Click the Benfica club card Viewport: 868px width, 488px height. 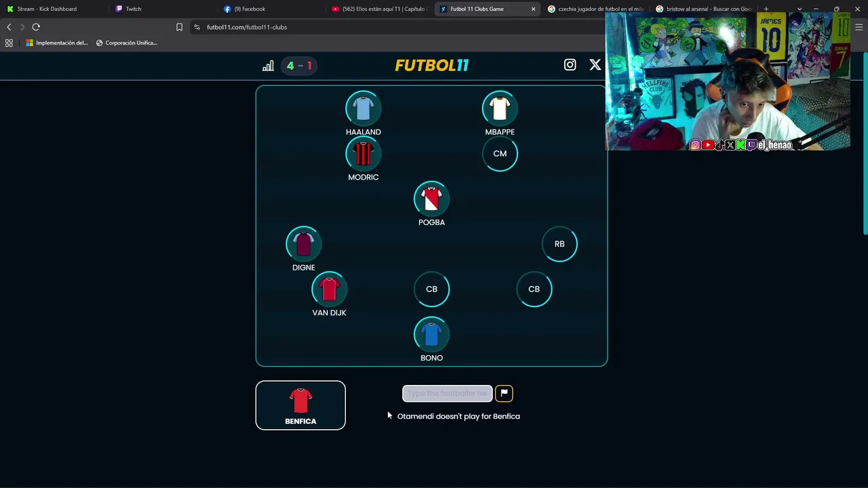pyautogui.click(x=300, y=405)
